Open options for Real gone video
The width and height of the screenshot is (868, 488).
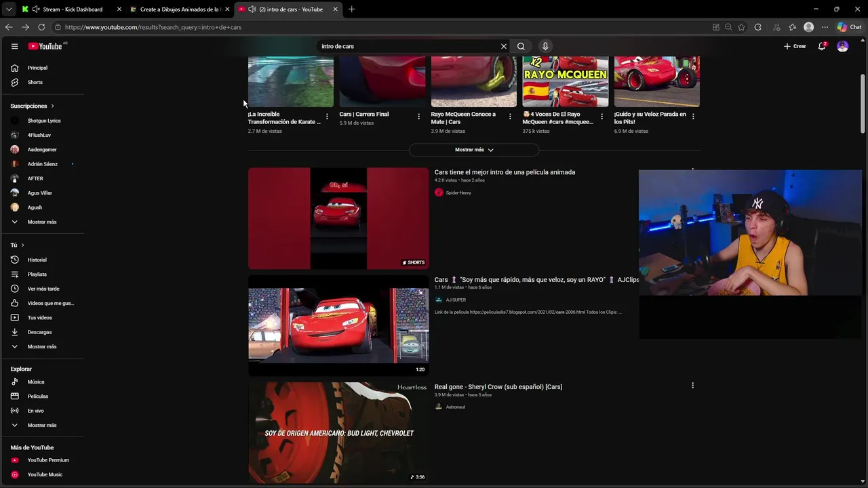[x=692, y=386]
